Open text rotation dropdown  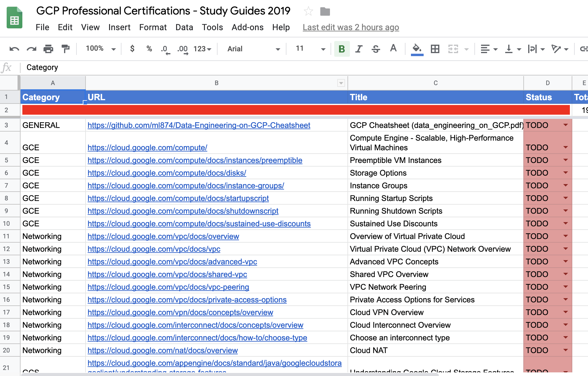pyautogui.click(x=560, y=49)
